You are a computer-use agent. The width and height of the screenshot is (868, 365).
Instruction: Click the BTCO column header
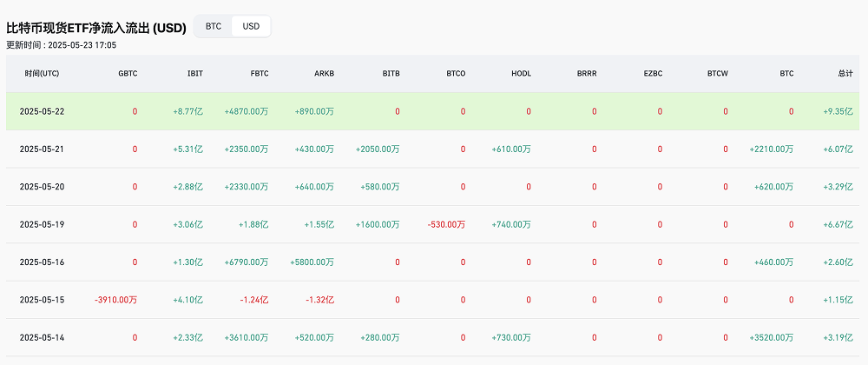tap(456, 74)
